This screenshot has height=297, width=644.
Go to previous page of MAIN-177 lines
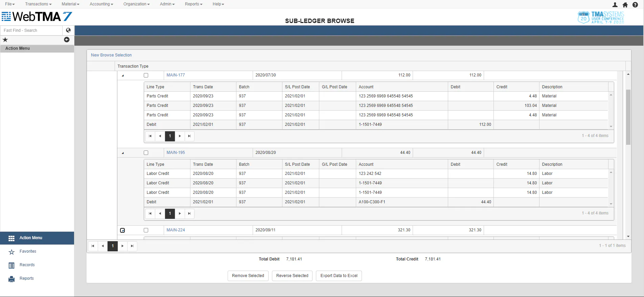[x=160, y=136]
